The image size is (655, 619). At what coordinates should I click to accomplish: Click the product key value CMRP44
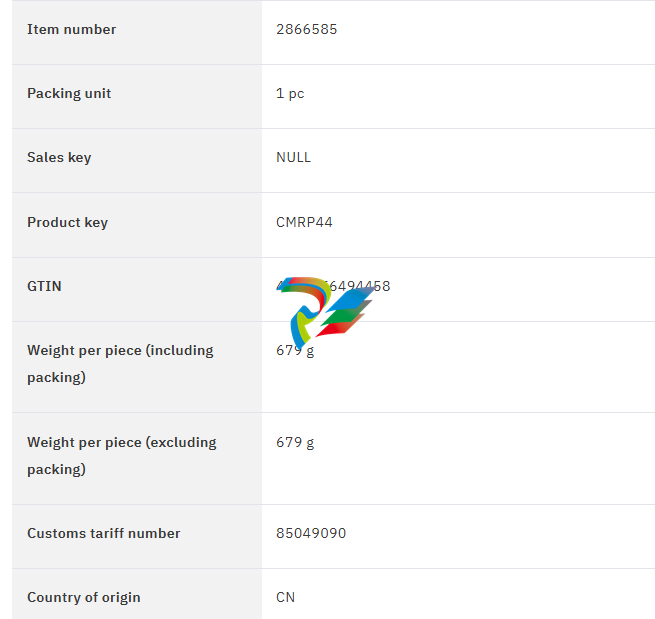pos(304,222)
